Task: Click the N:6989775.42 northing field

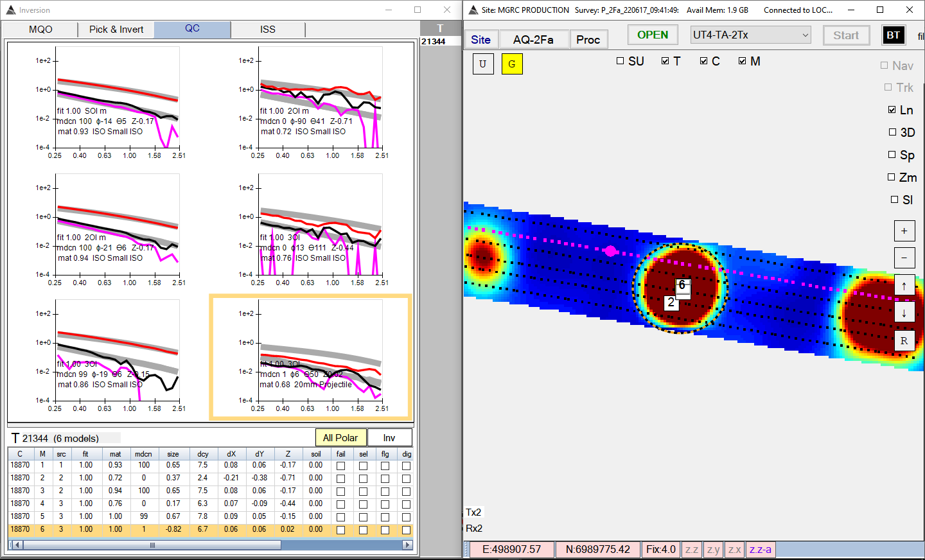Action: pyautogui.click(x=597, y=550)
